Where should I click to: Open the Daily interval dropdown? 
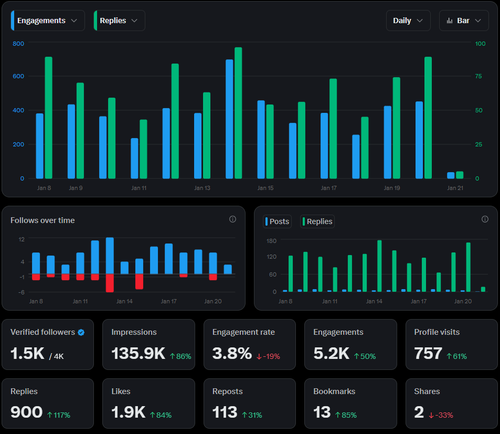pyautogui.click(x=408, y=21)
